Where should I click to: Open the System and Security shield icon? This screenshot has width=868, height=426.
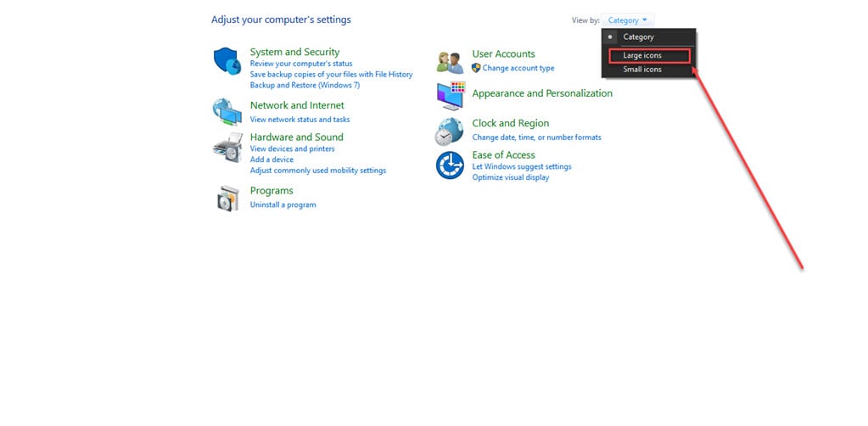click(x=227, y=61)
